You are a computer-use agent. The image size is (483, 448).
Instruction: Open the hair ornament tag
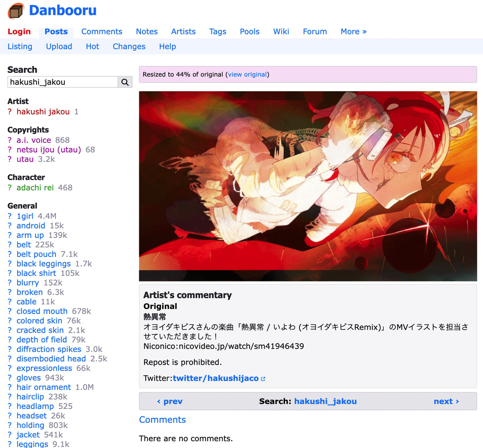coord(43,387)
